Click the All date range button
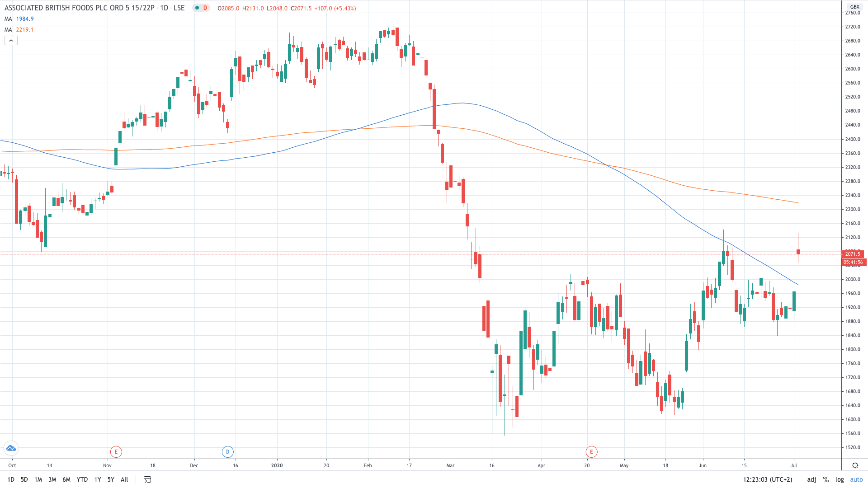Viewport: 868px width, 488px height. click(x=124, y=479)
